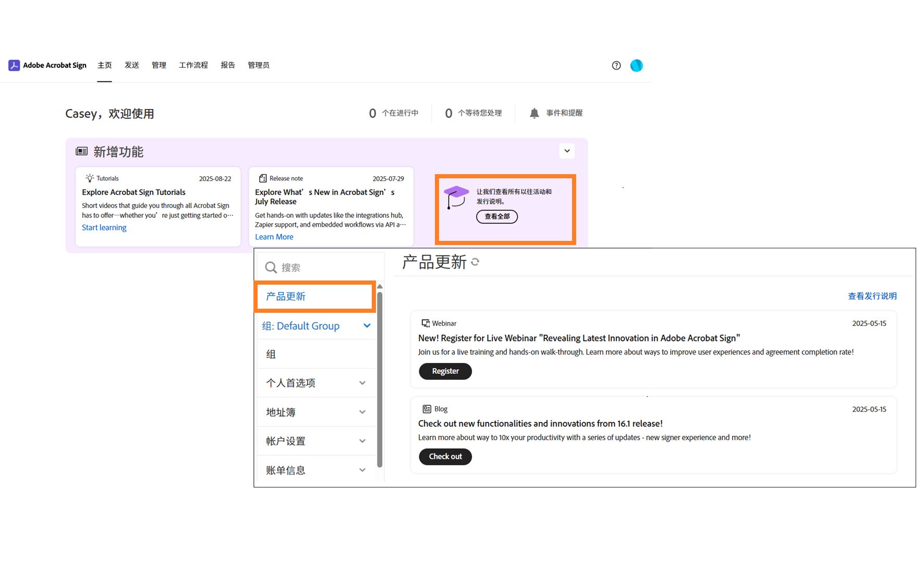Click the graduation cap icon

456,198
